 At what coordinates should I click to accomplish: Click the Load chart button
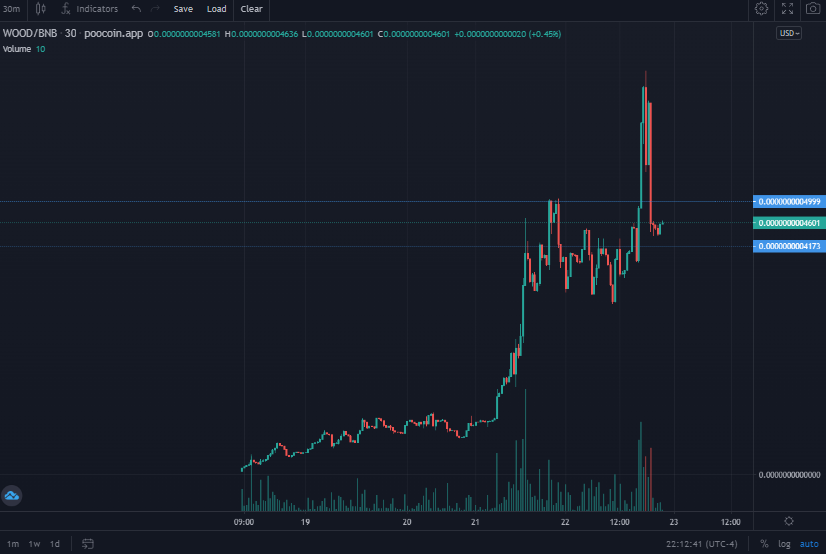pyautogui.click(x=217, y=9)
